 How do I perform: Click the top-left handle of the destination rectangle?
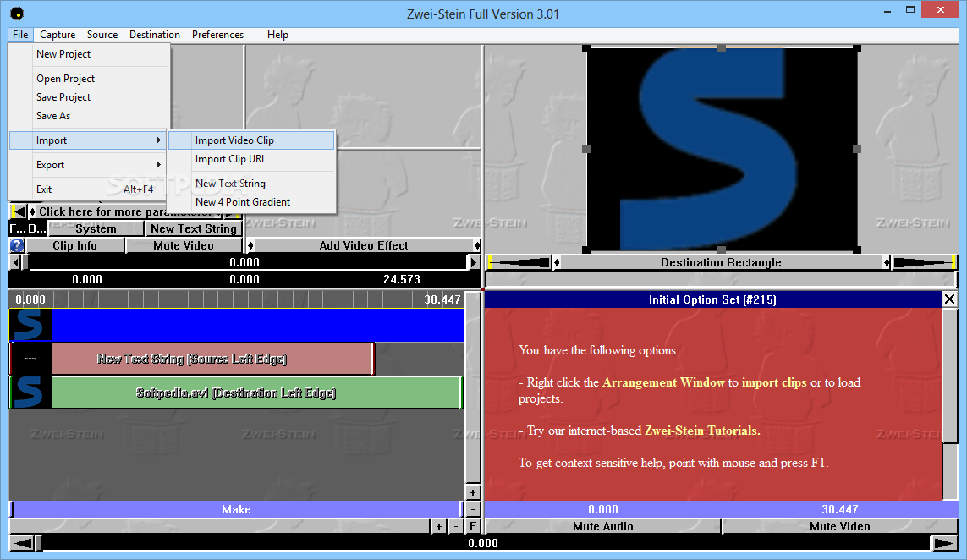click(586, 47)
